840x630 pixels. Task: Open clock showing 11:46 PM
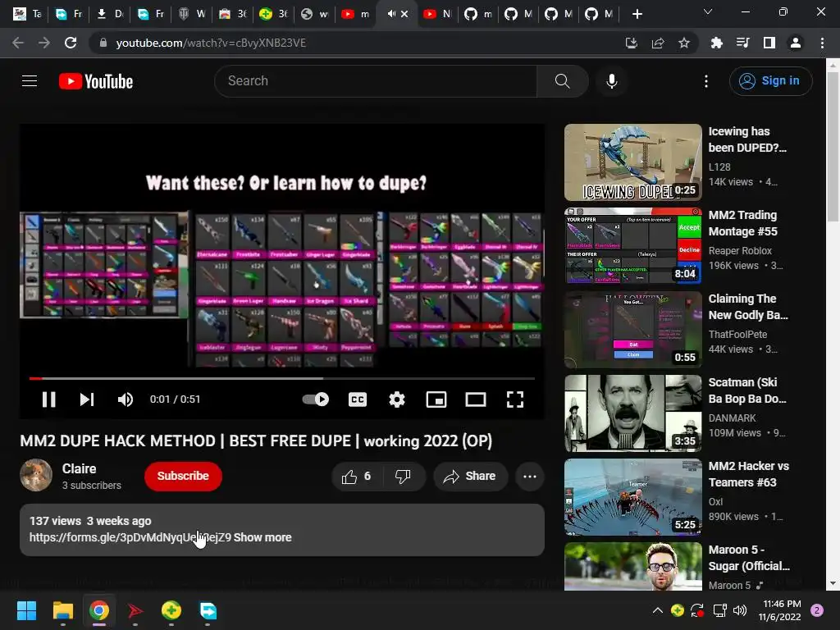pos(782,604)
